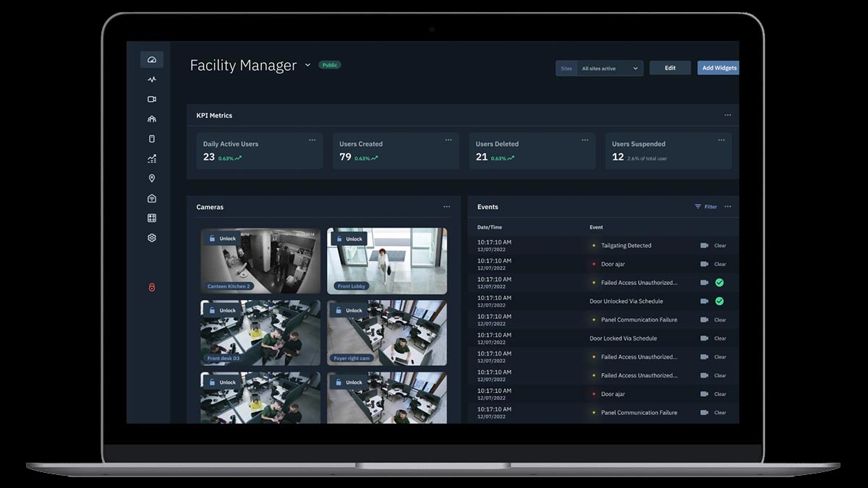View camera footage for Tailgating Detected event

(x=704, y=246)
